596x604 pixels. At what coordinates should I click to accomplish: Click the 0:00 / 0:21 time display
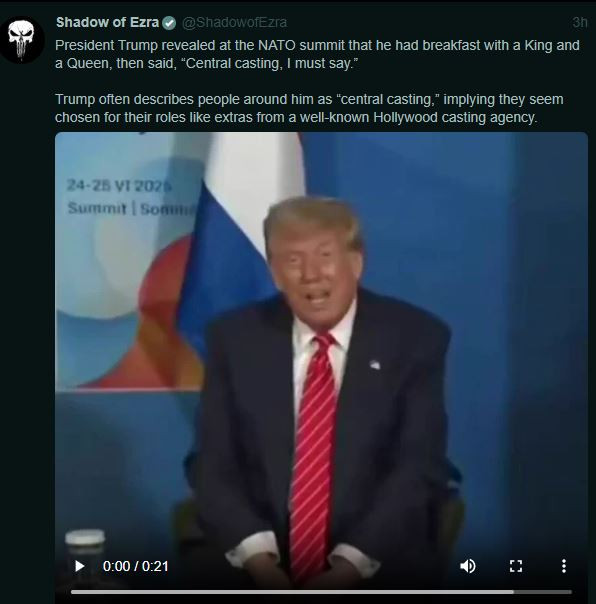[x=136, y=566]
